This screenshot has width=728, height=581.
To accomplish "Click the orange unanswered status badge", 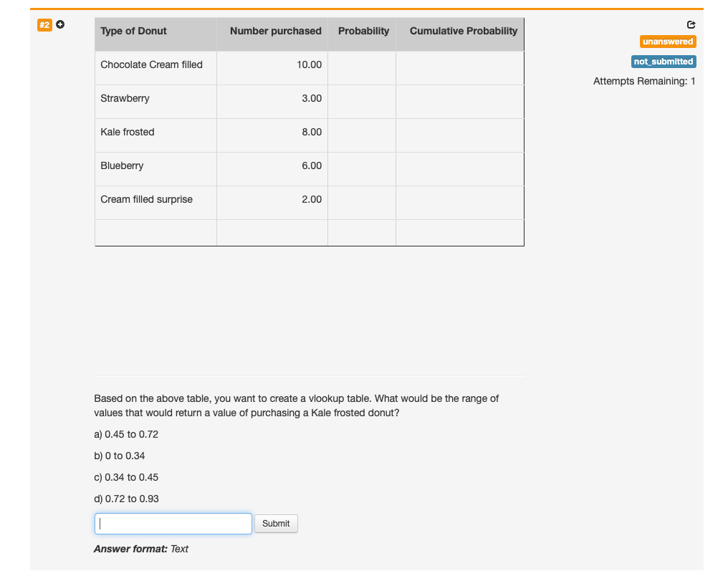I will (x=667, y=42).
